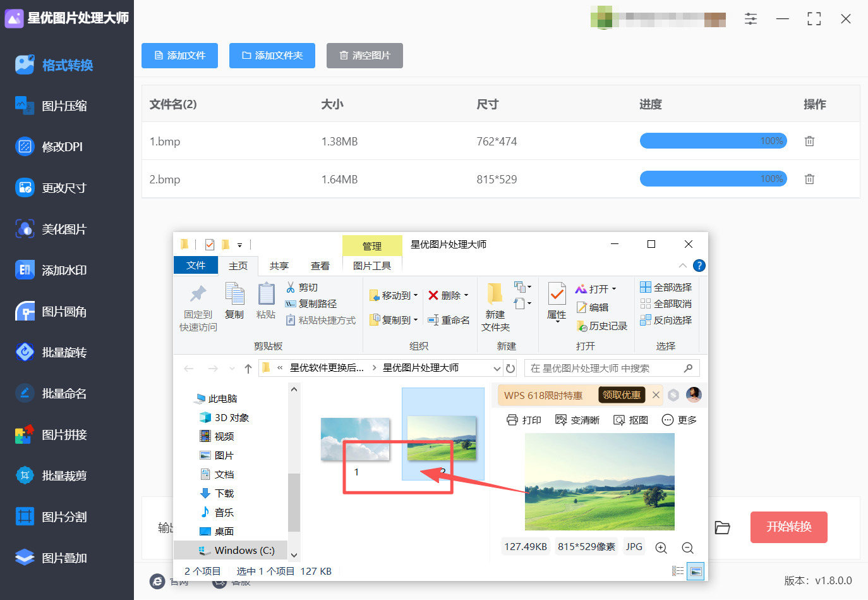Select the 图片叠加 tool
The width and height of the screenshot is (868, 600).
coord(51,558)
